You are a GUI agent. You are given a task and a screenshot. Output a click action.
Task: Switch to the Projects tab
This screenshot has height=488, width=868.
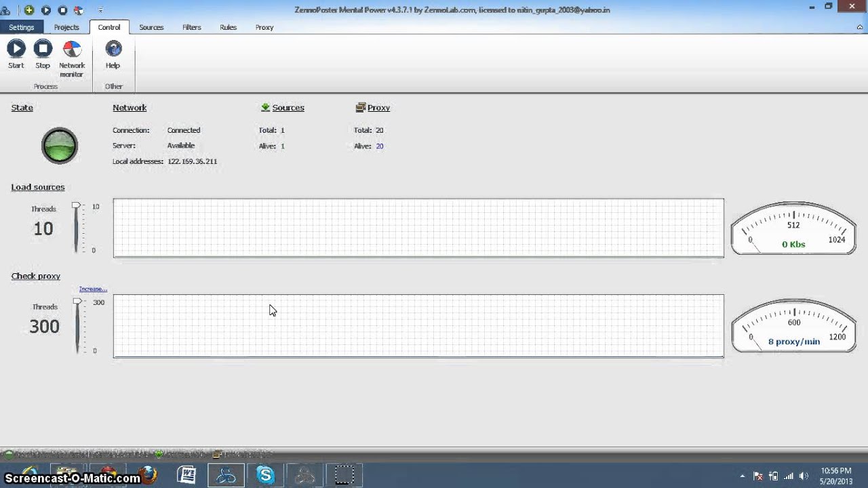click(x=66, y=27)
